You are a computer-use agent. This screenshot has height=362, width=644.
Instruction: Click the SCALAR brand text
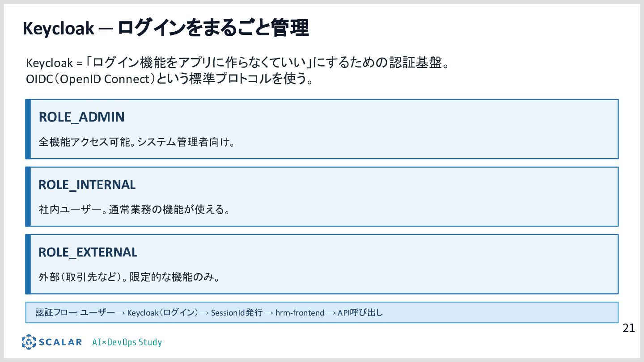pos(60,342)
